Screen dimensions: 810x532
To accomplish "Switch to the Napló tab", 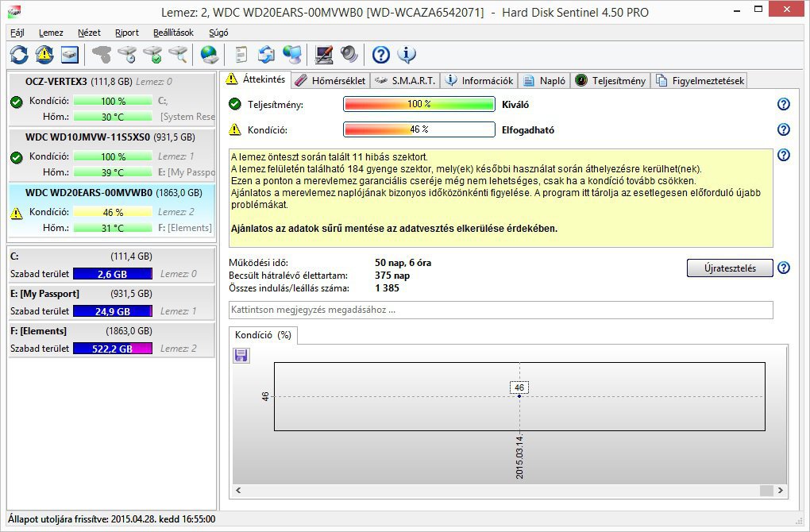I will point(544,80).
